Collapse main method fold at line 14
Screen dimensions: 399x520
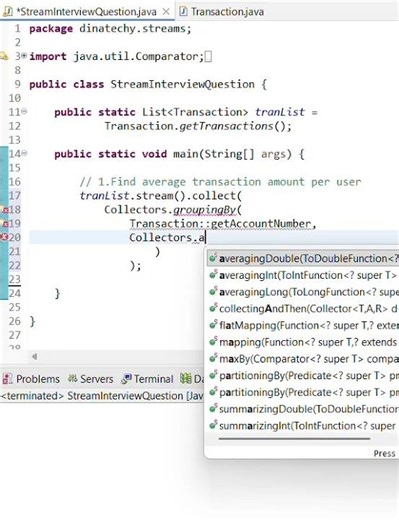coord(24,153)
